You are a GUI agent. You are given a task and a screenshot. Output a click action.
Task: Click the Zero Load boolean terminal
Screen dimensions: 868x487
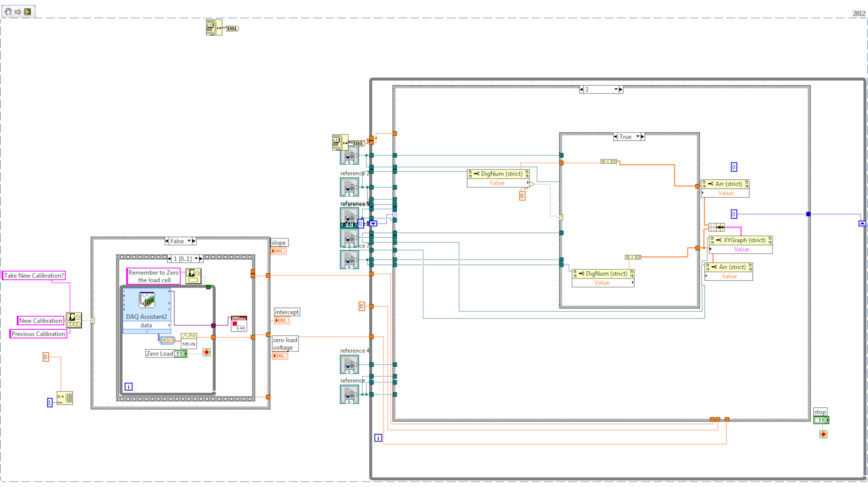pyautogui.click(x=180, y=354)
